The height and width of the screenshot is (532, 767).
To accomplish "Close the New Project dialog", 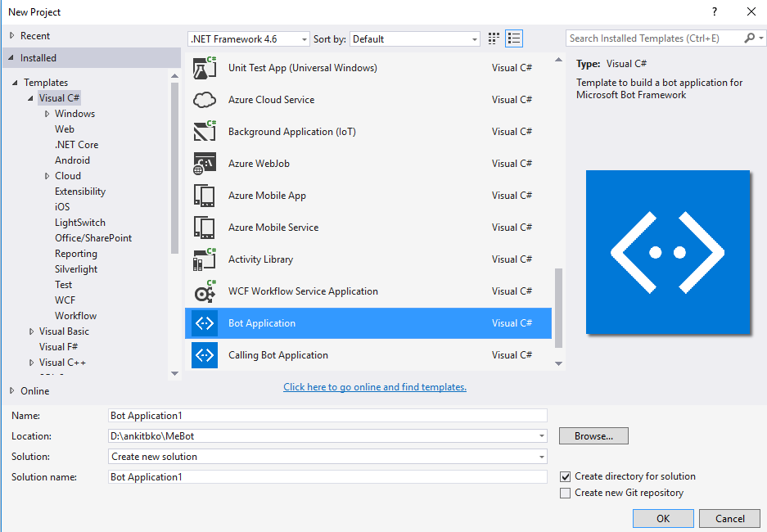I will coord(751,11).
